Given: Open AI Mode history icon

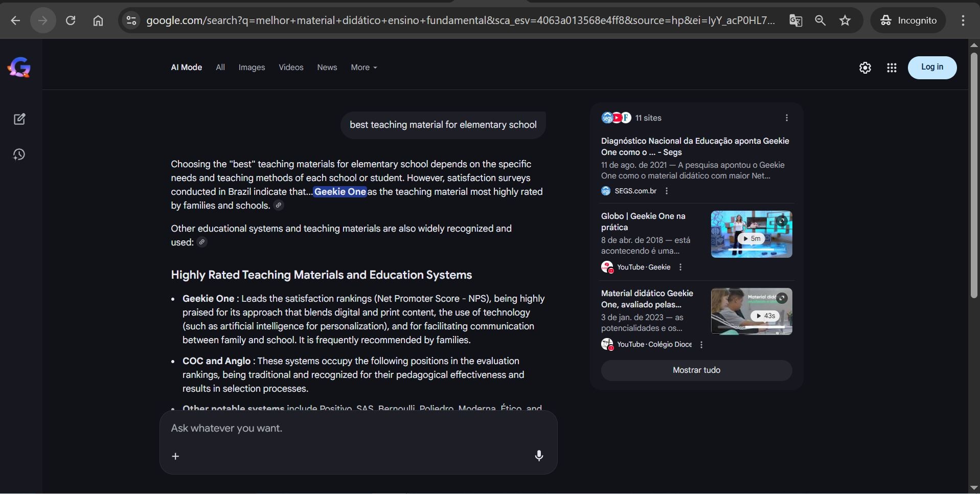Looking at the screenshot, I should (x=19, y=154).
